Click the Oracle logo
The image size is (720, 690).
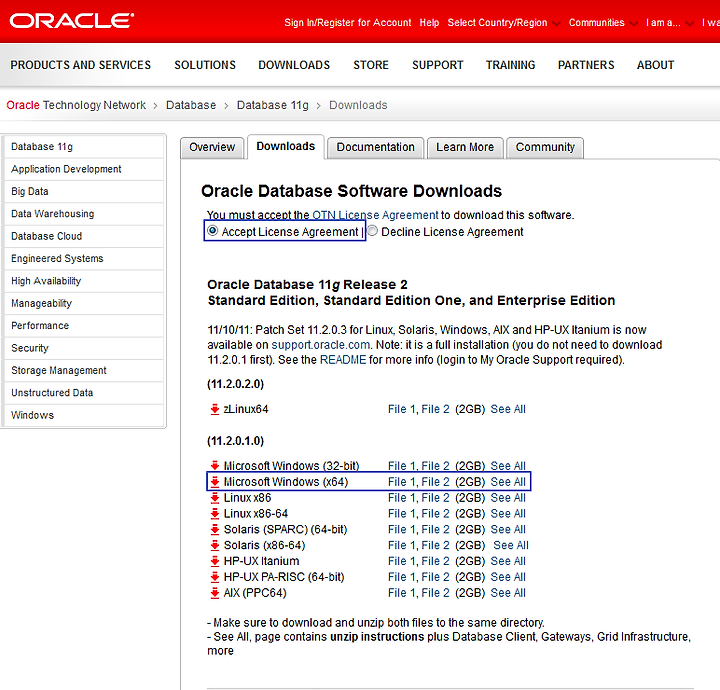point(72,21)
